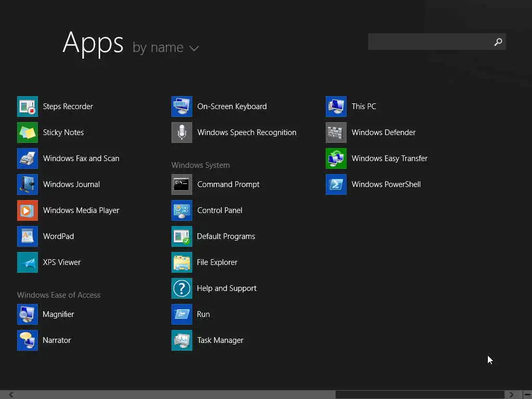
Task: Click the 'XPS Viewer' label
Action: 62,262
